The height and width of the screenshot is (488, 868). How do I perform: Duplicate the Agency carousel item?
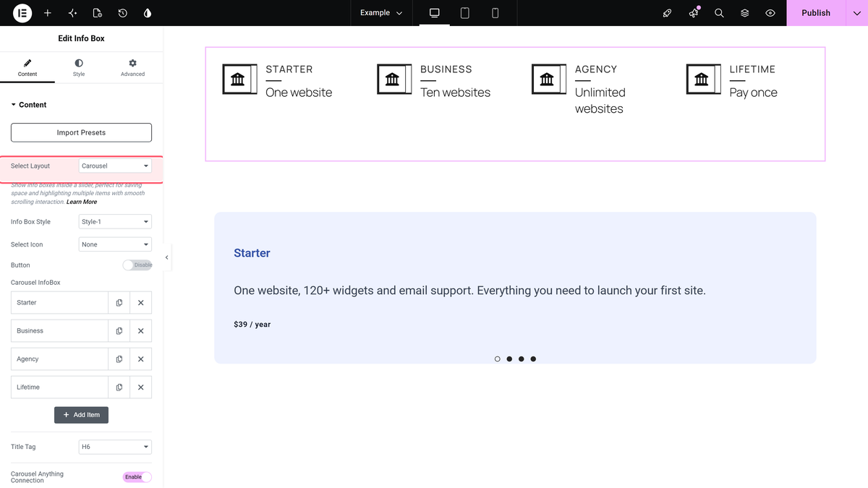tap(119, 359)
